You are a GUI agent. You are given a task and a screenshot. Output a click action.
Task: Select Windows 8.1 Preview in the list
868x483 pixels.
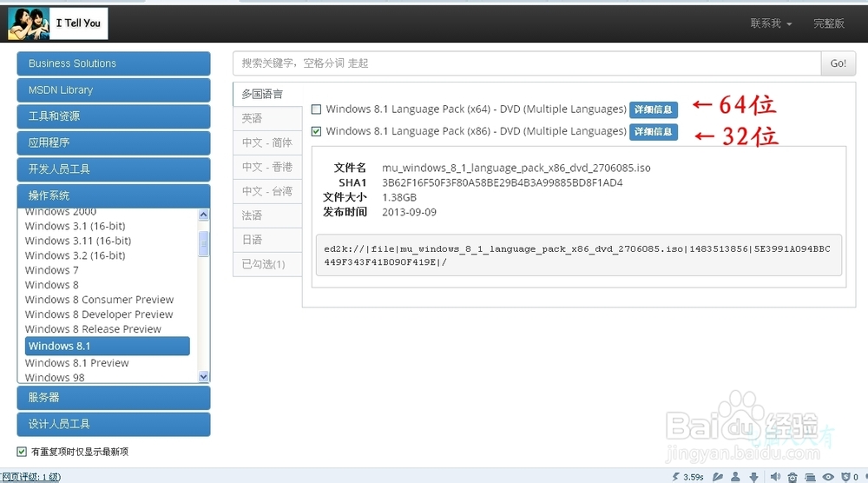pyautogui.click(x=77, y=363)
